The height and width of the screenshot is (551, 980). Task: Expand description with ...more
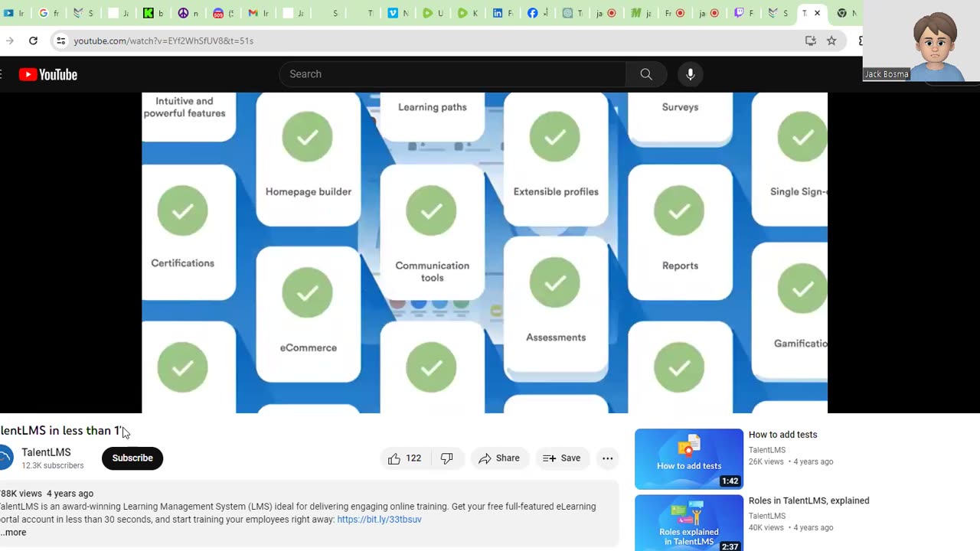coord(13,533)
